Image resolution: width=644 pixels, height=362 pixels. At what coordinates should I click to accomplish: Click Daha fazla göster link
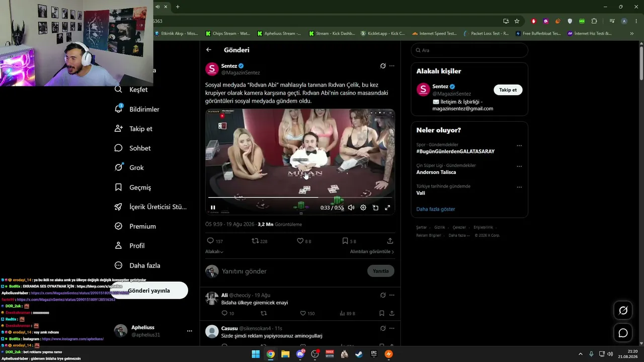point(436,209)
